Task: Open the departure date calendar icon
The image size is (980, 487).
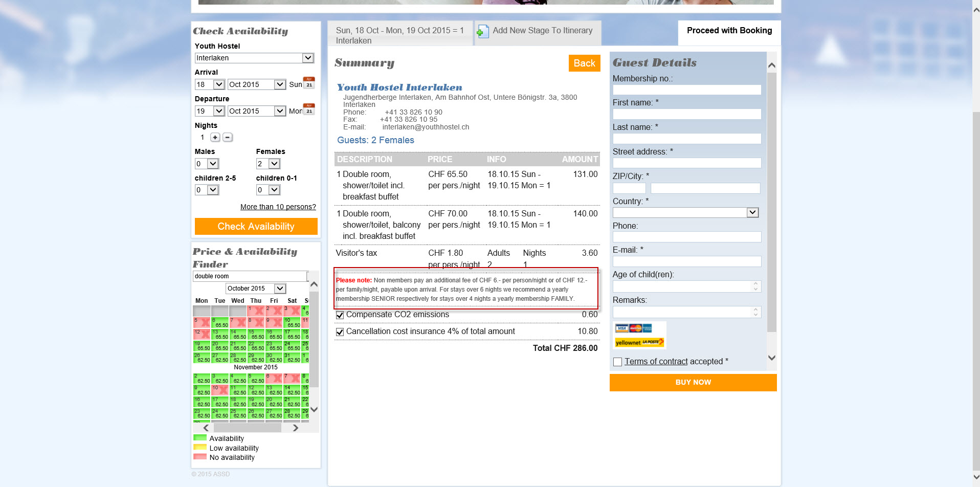Action: coord(309,109)
